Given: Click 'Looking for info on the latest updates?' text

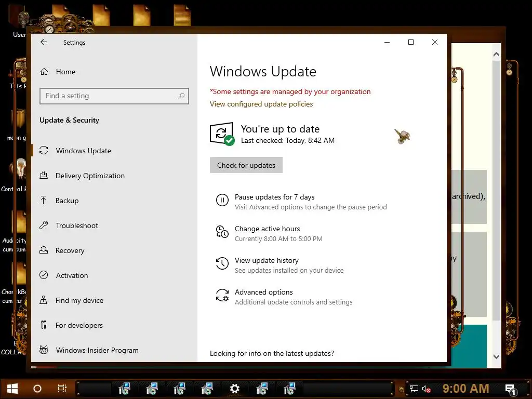Looking at the screenshot, I should coord(272,353).
